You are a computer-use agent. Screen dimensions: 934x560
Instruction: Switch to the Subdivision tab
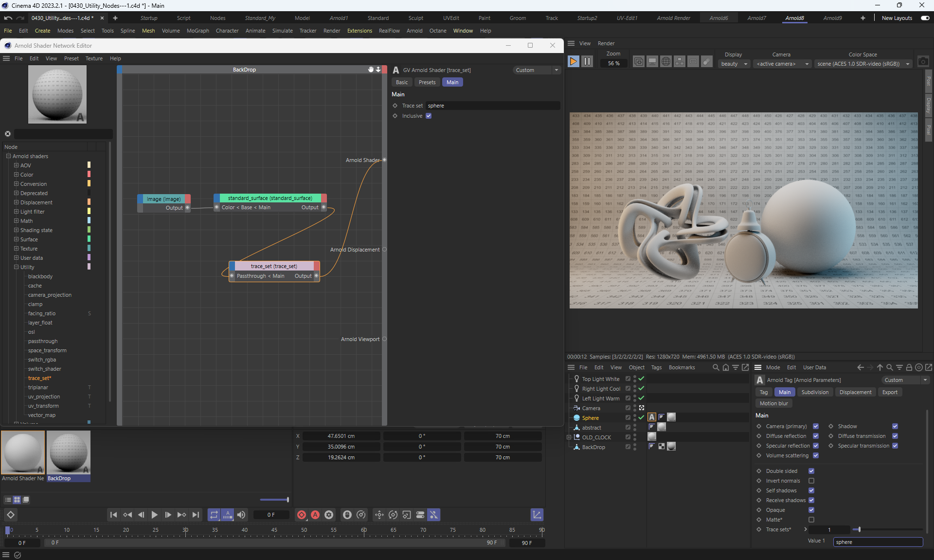(815, 392)
